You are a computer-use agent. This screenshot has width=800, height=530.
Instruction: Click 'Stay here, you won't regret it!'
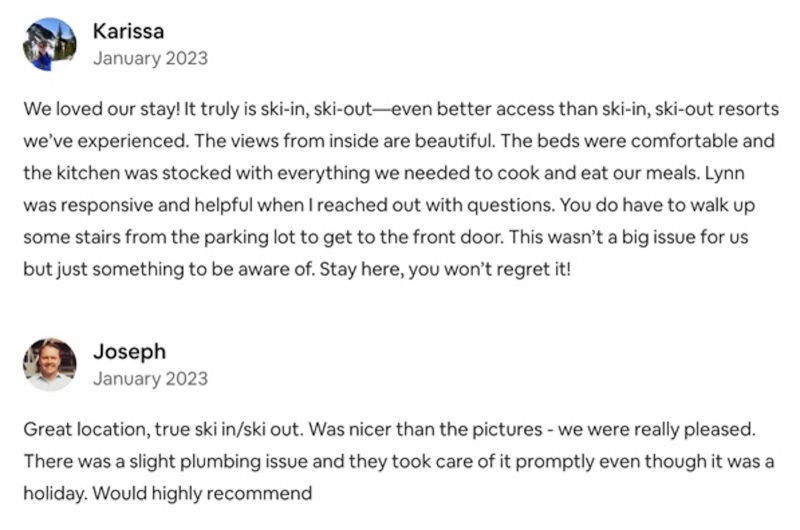[445, 269]
